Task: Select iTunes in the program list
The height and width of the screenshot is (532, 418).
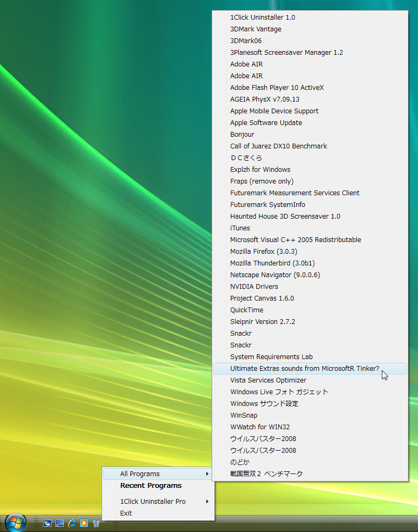Action: point(310,228)
